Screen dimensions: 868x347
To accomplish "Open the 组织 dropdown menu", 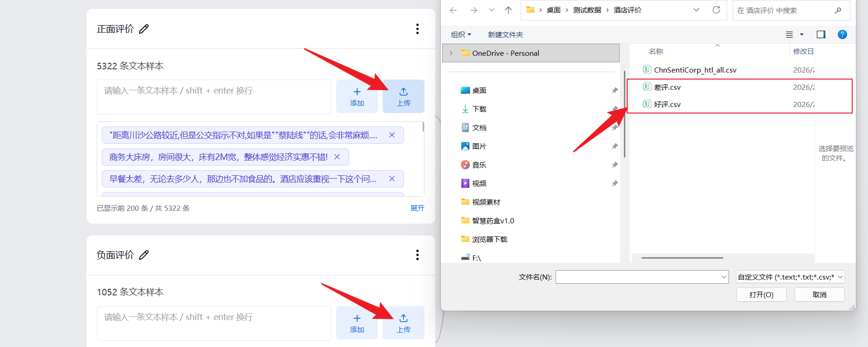I will tap(461, 35).
